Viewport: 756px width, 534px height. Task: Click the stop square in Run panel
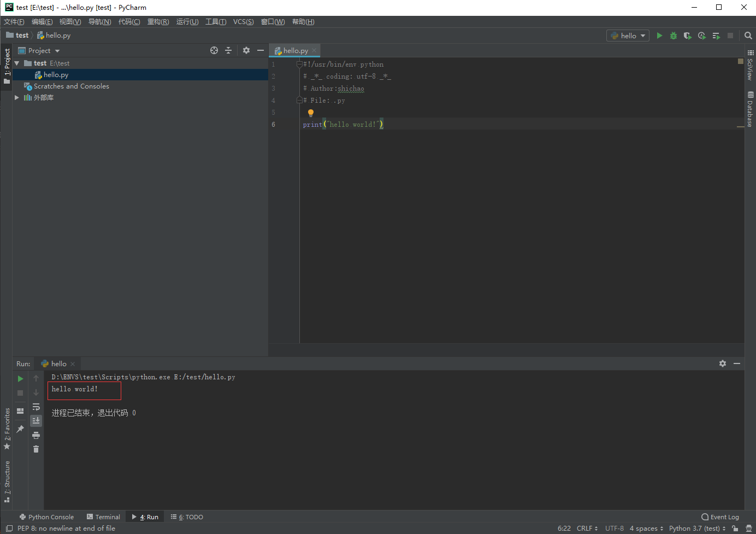(x=20, y=393)
